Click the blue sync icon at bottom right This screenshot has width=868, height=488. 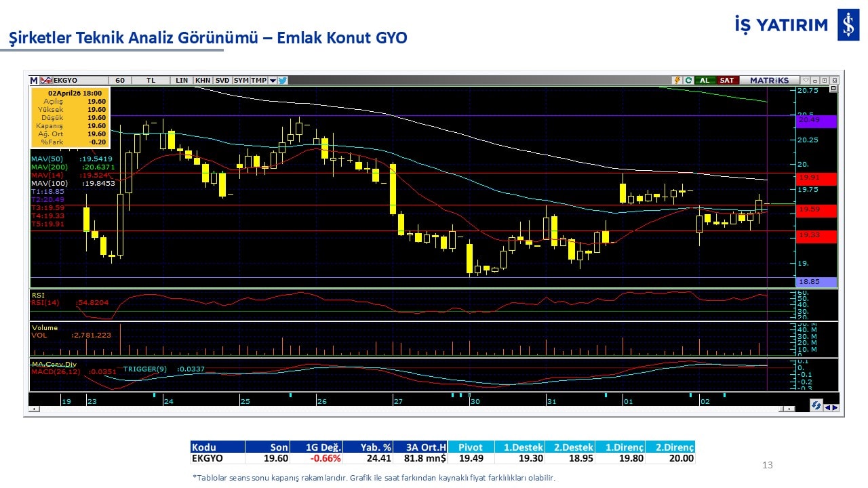point(816,405)
